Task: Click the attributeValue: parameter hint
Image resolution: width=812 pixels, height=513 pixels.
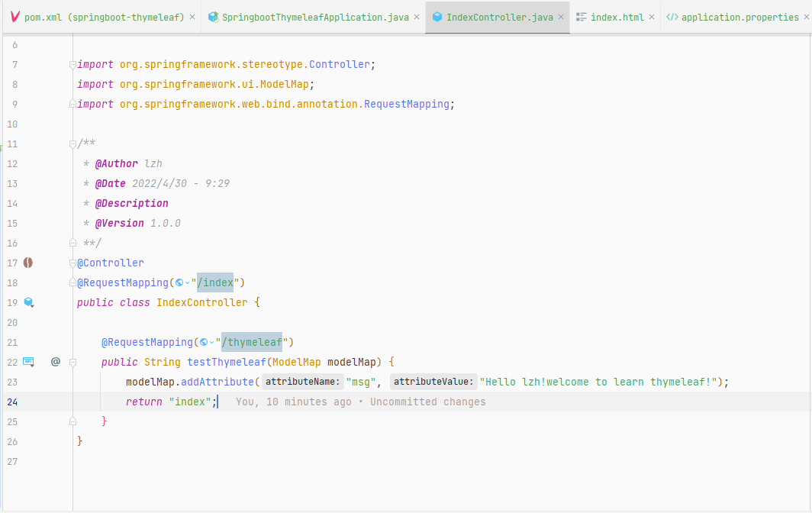Action: tap(433, 382)
